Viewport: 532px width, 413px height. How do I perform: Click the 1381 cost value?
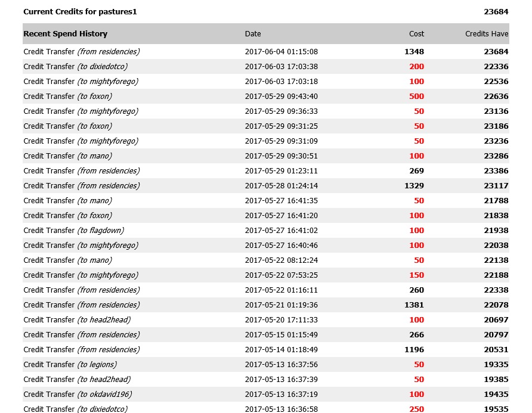click(414, 305)
